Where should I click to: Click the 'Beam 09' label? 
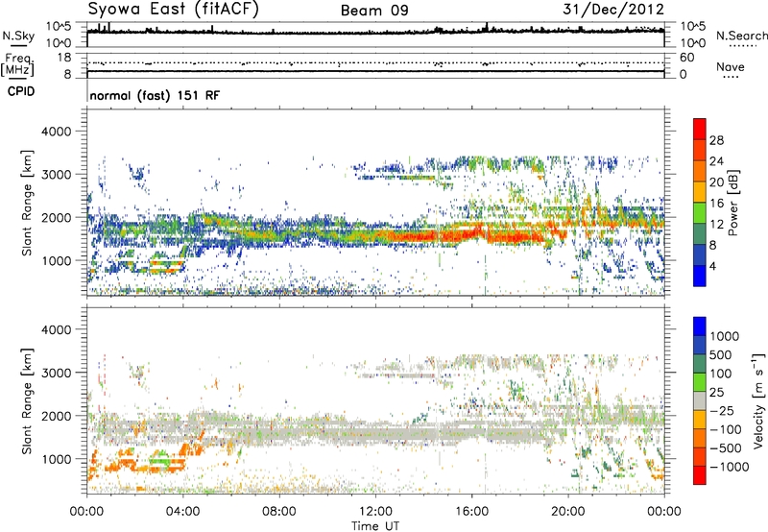coord(374,11)
